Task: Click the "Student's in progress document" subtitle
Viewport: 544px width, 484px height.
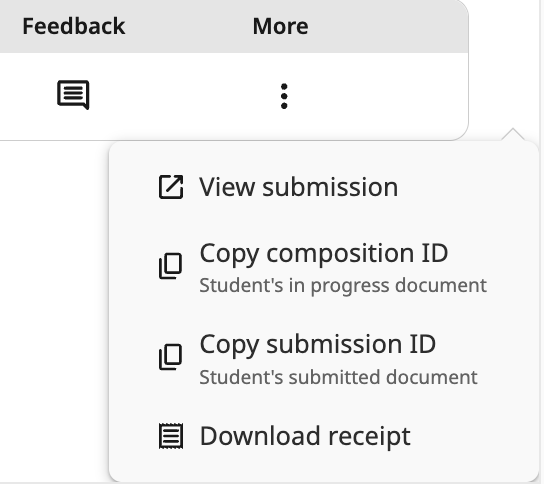Action: (x=343, y=286)
